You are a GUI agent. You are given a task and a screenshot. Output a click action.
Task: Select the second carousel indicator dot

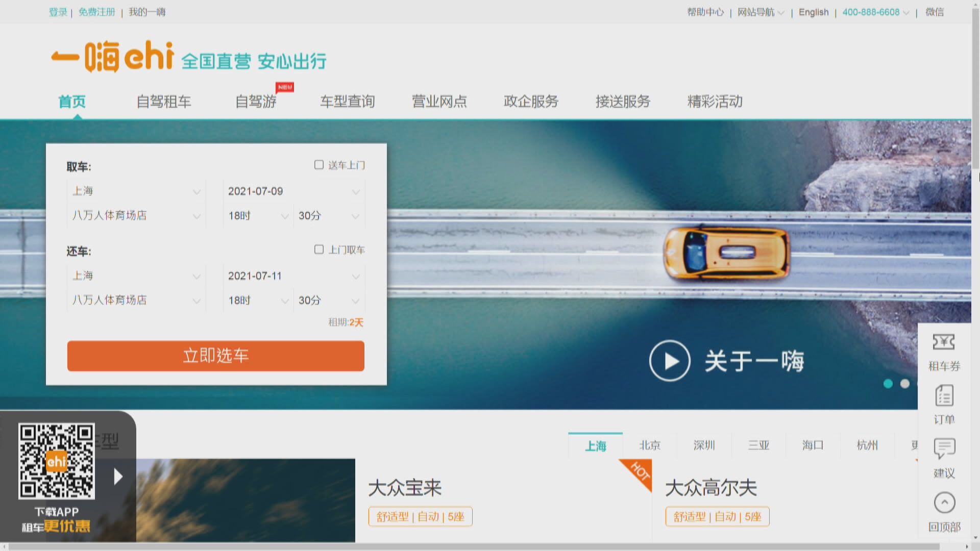coord(905,384)
